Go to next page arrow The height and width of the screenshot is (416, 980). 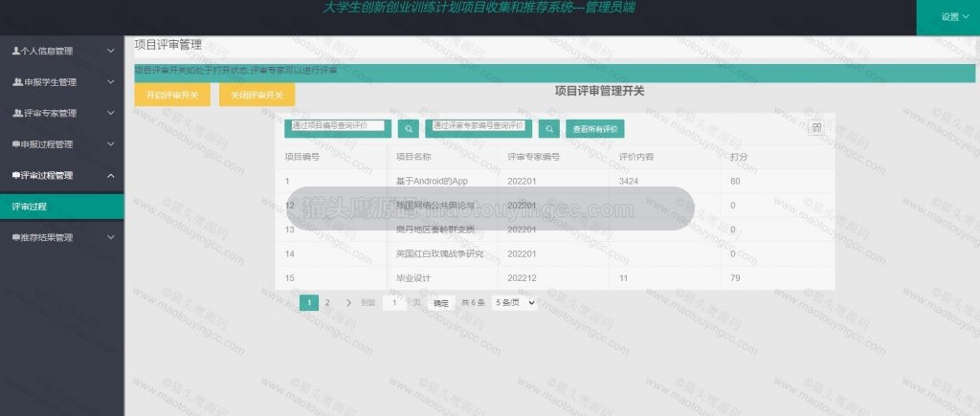click(x=348, y=303)
